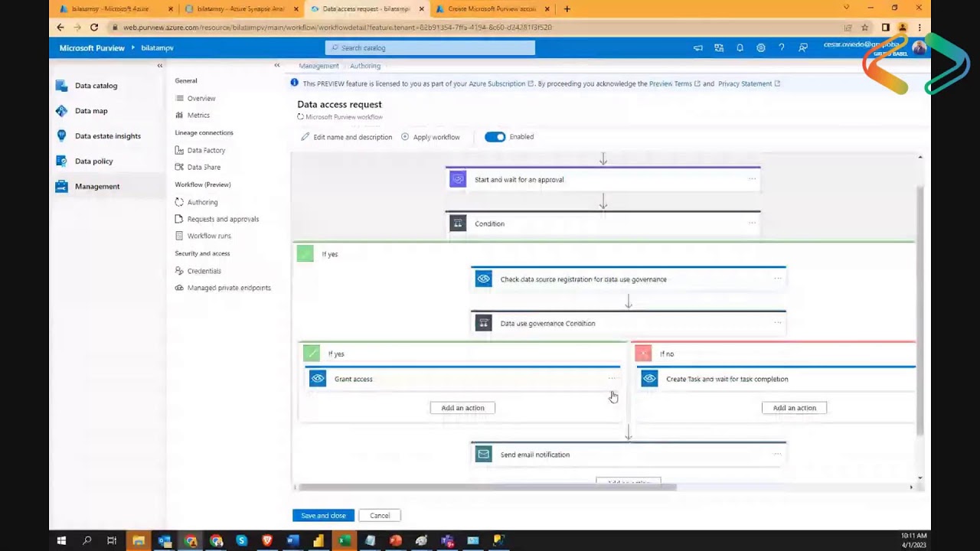Open a new browser tab

click(567, 9)
